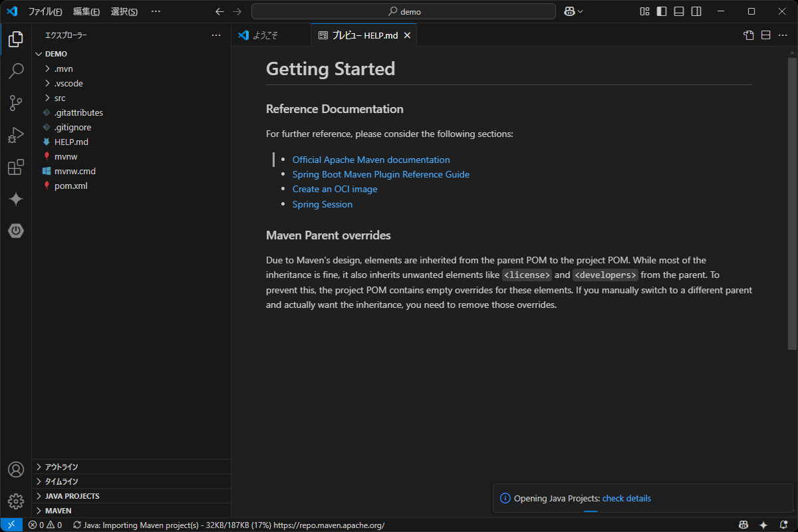Open the Spring Session link
The image size is (798, 532).
(x=323, y=204)
